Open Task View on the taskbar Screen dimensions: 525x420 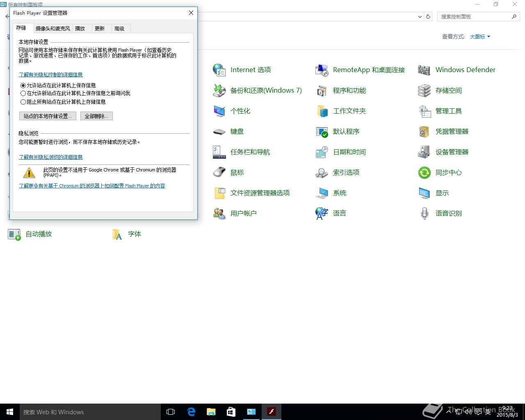pos(171,412)
